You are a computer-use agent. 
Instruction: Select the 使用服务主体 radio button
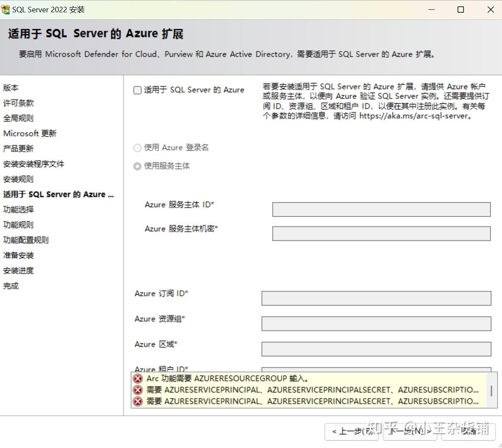[137, 166]
